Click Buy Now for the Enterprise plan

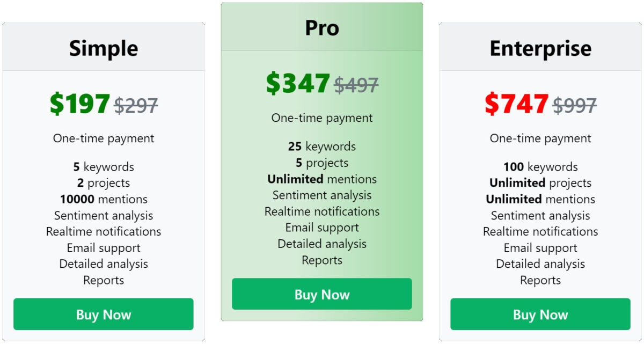coord(541,314)
